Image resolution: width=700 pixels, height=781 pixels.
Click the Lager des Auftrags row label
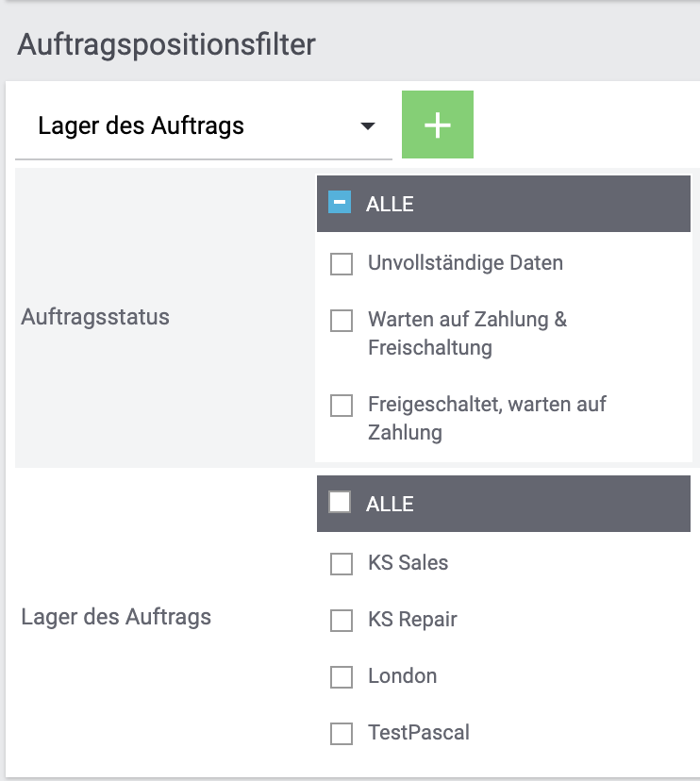tap(116, 618)
